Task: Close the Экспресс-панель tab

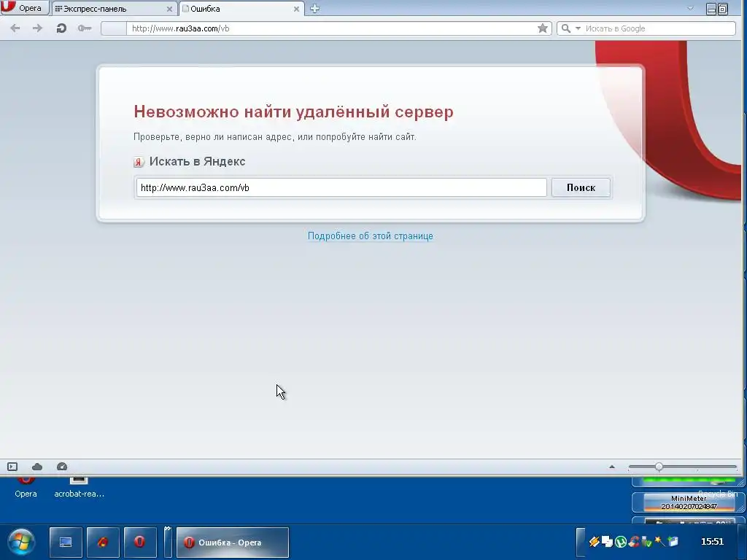Action: tap(169, 9)
